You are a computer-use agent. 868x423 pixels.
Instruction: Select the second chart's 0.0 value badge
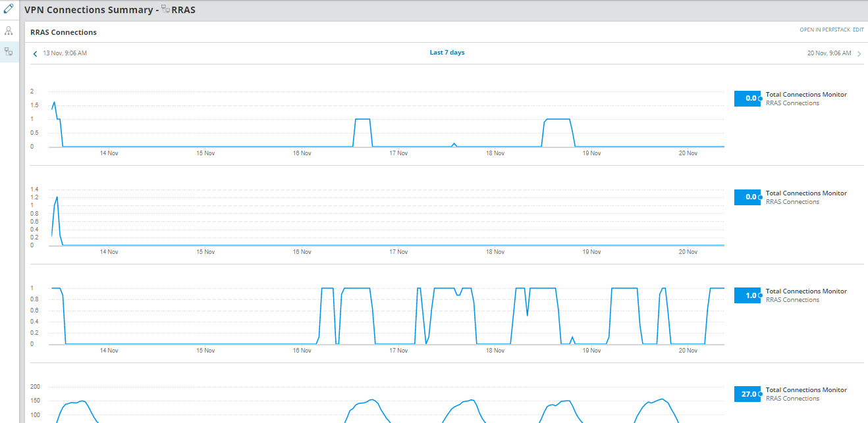tap(747, 197)
